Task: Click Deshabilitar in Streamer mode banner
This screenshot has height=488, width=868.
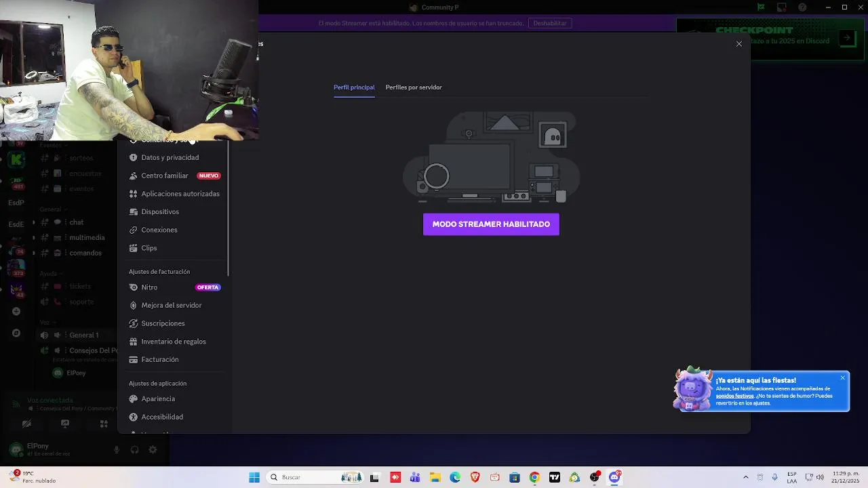Action: tap(549, 23)
